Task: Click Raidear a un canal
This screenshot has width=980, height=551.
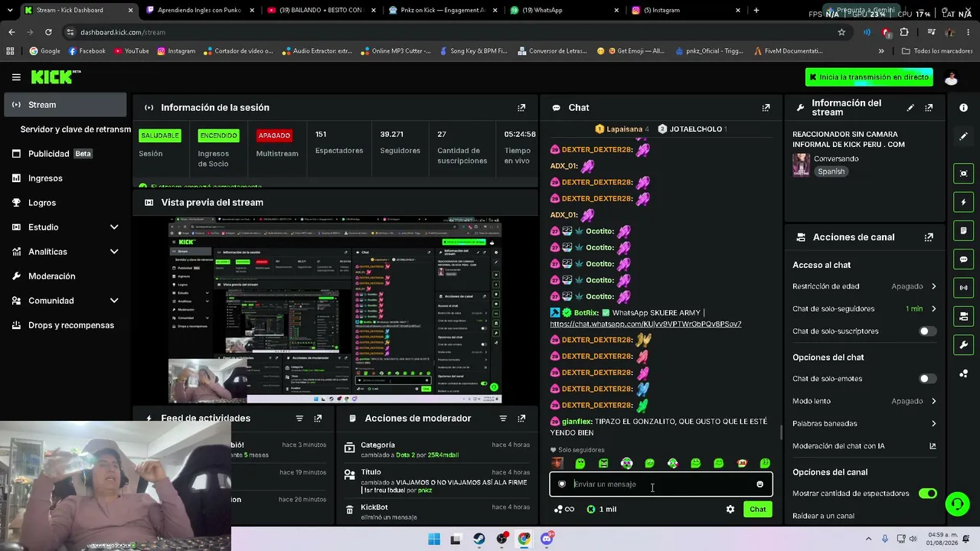Action: [823, 516]
